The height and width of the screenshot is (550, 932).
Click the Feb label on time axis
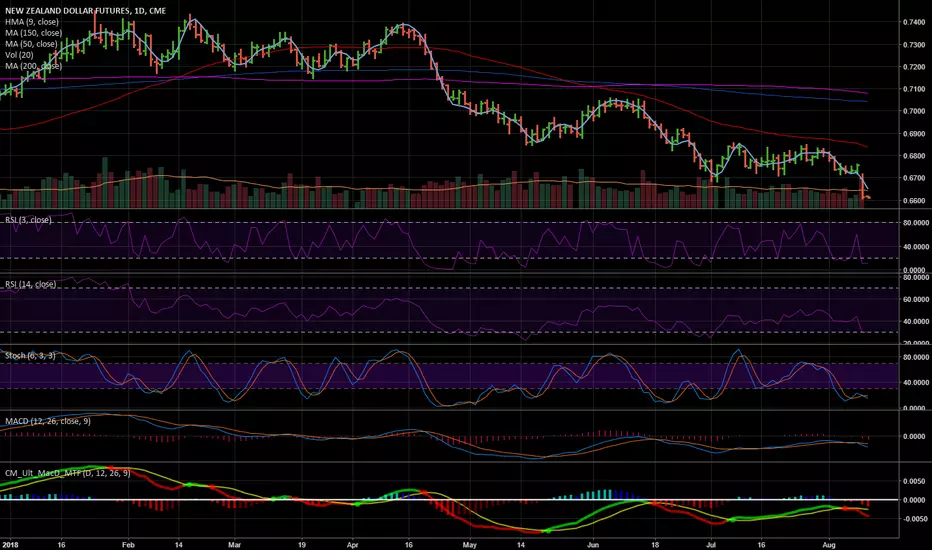point(128,545)
